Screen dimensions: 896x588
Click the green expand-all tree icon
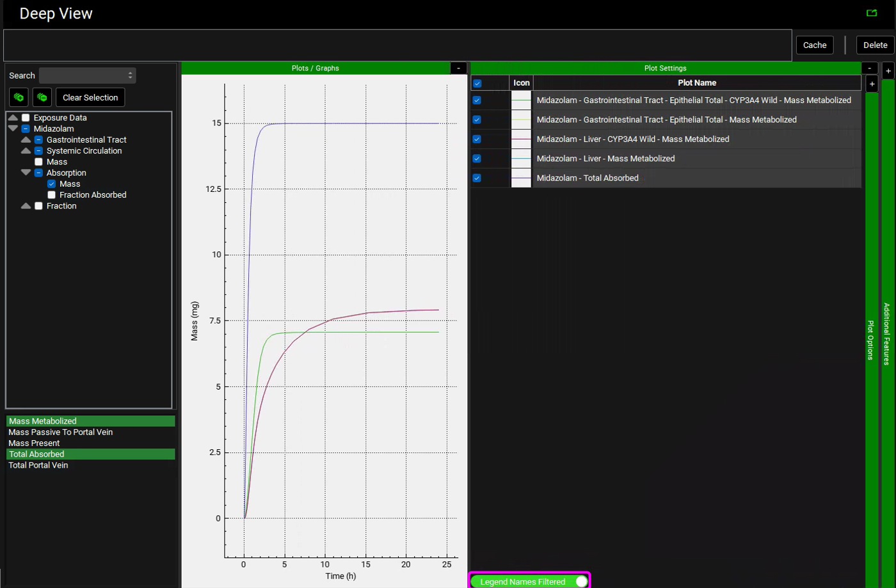click(19, 97)
